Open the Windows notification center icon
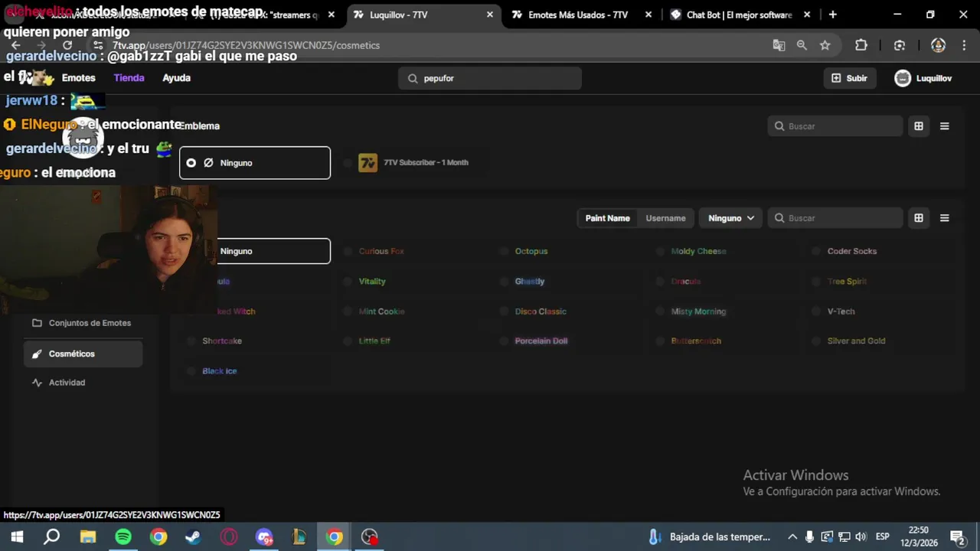The image size is (980, 551). 957,536
